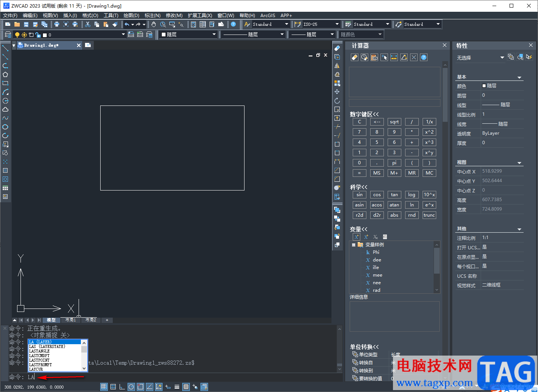Select the Polygon draw tool
The height and width of the screenshot is (392, 538).
[x=5, y=74]
